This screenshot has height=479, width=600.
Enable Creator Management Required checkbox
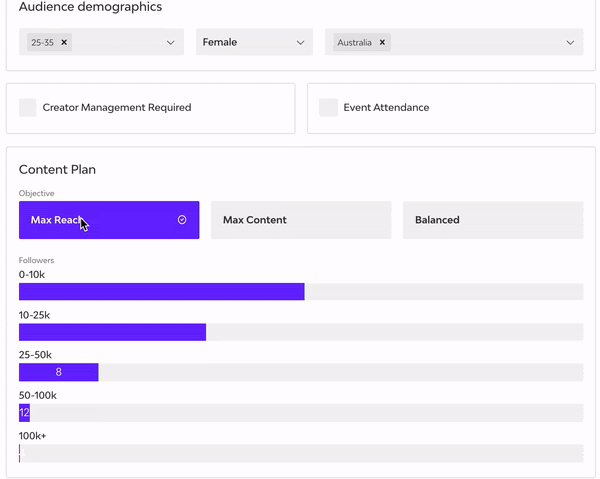[x=28, y=108]
